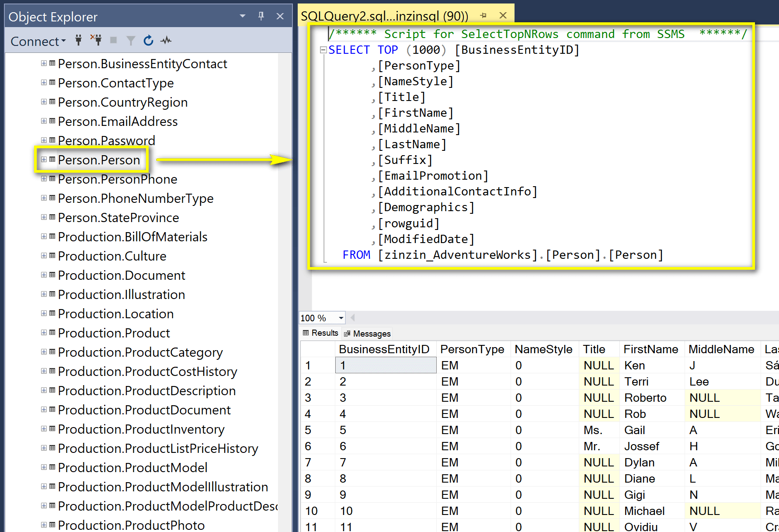The height and width of the screenshot is (532, 779).
Task: Click the Messages tab icon
Action: point(347,334)
